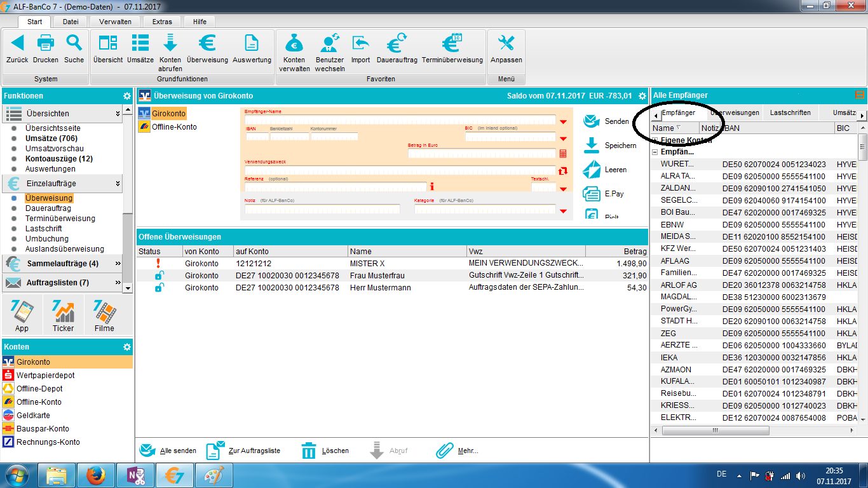
Task: Open the Verwalten ribbon tab
Action: pyautogui.click(x=115, y=22)
